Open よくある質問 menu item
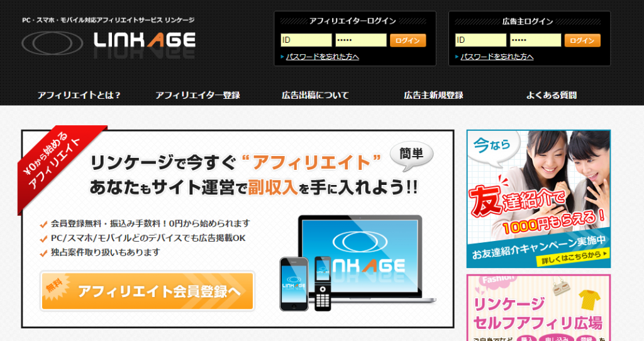The image size is (644, 341). point(551,95)
